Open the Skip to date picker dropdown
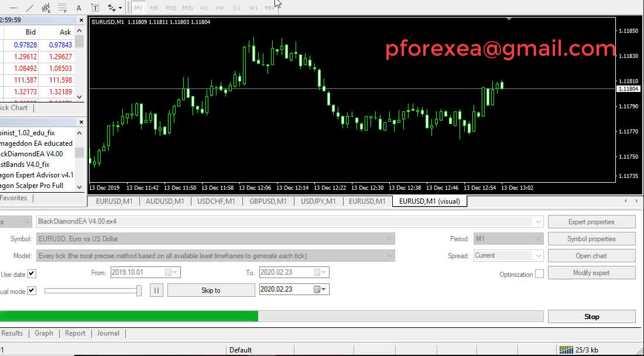 (x=324, y=290)
